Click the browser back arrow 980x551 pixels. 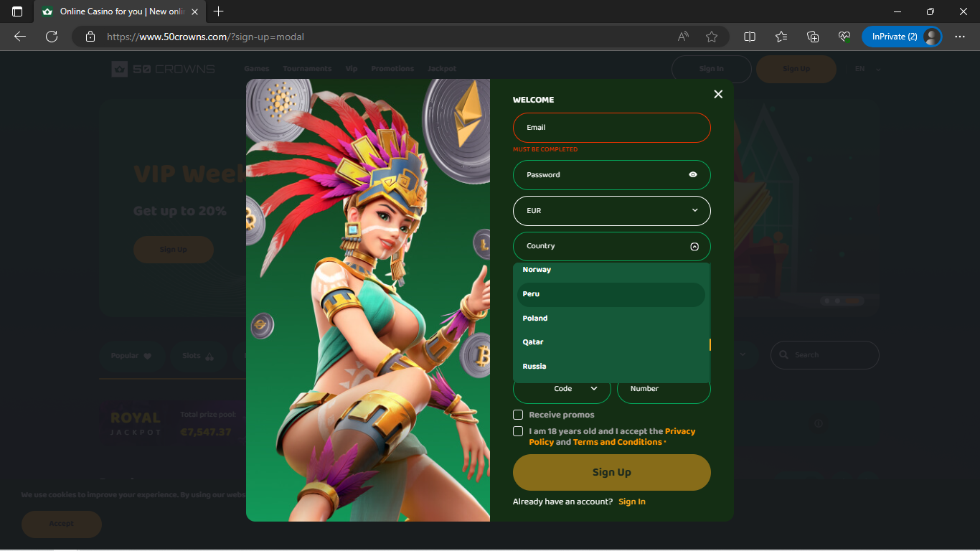pyautogui.click(x=20, y=37)
